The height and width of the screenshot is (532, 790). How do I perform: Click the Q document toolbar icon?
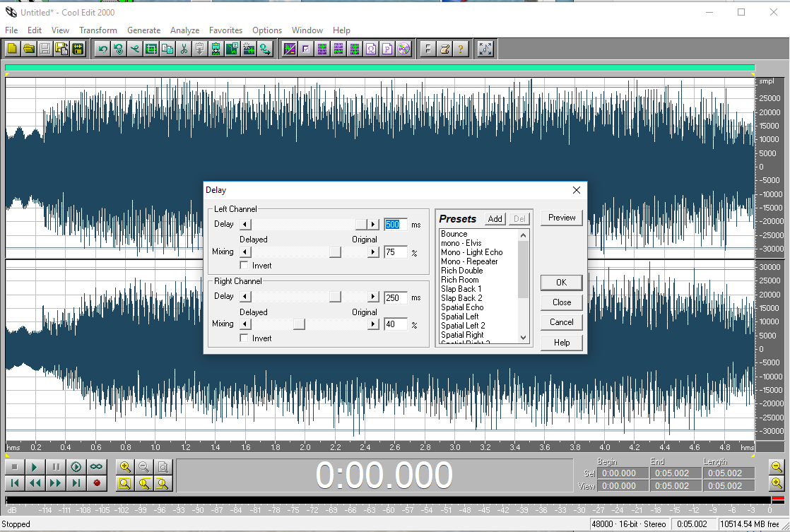coord(371,49)
